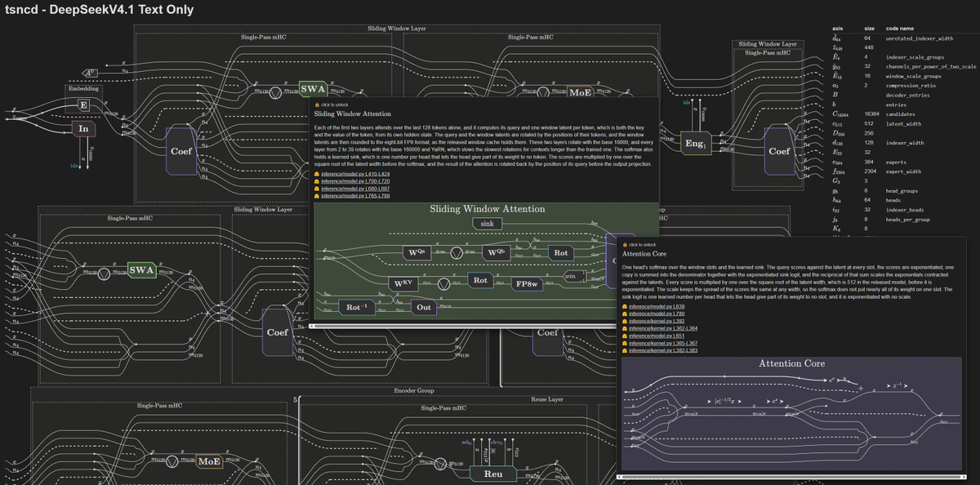Select the 'unrotated_indexer_width' table row
This screenshot has height=485, width=980.
904,38
